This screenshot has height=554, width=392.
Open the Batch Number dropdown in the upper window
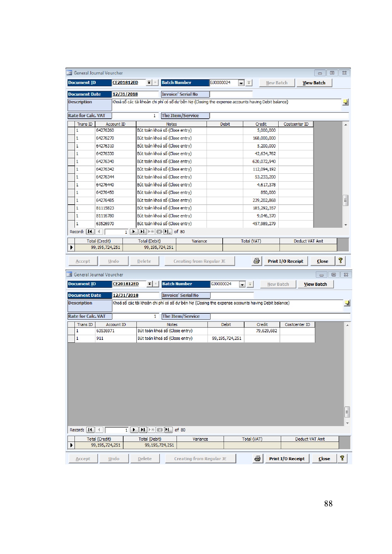pyautogui.click(x=241, y=83)
